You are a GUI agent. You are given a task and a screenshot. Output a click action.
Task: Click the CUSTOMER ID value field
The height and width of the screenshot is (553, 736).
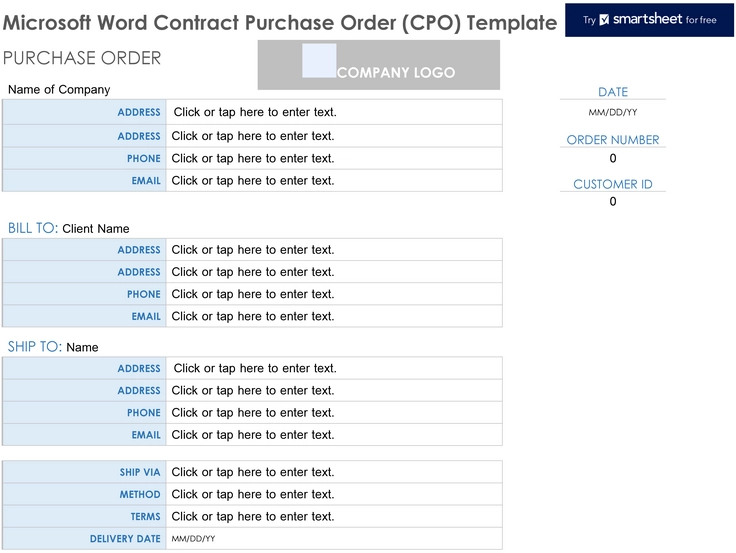pyautogui.click(x=613, y=202)
